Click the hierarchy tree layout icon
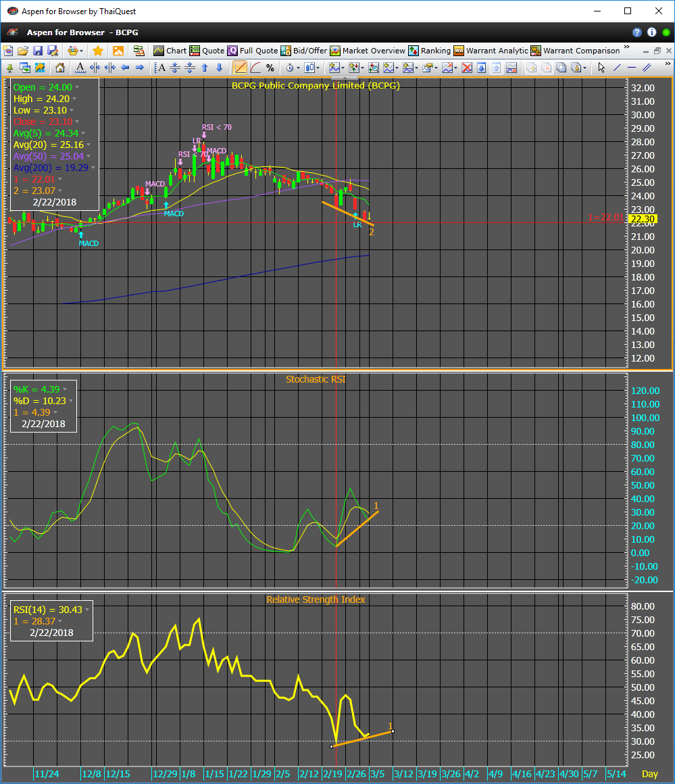Screen dimensions: 675x784 (139, 51)
